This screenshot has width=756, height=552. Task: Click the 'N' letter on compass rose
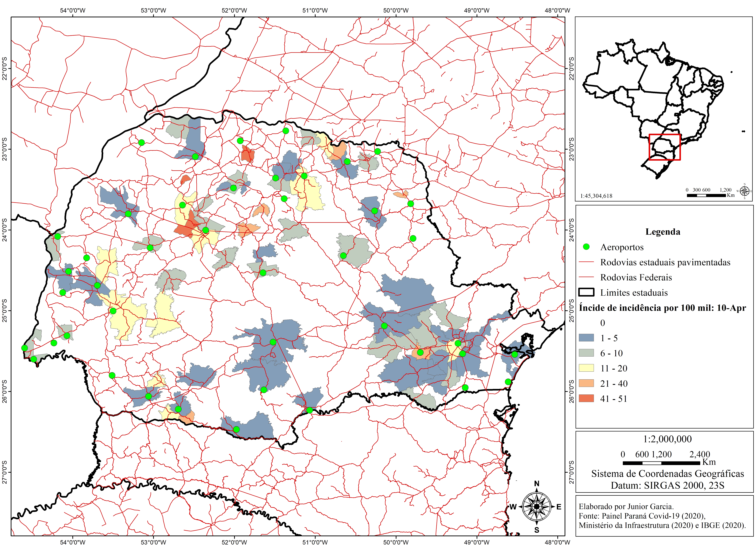click(x=537, y=483)
